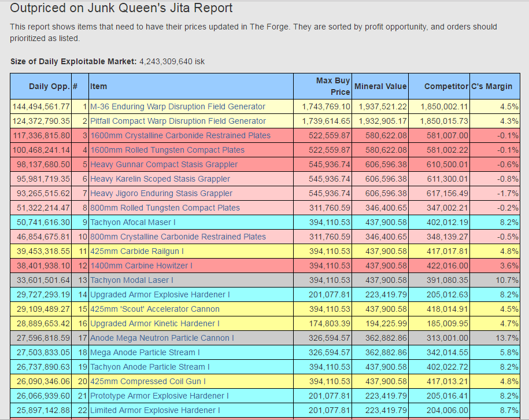Click Prototype Armor Explosive Hardener I link
Image resolution: width=529 pixels, height=420 pixels.
(x=159, y=396)
